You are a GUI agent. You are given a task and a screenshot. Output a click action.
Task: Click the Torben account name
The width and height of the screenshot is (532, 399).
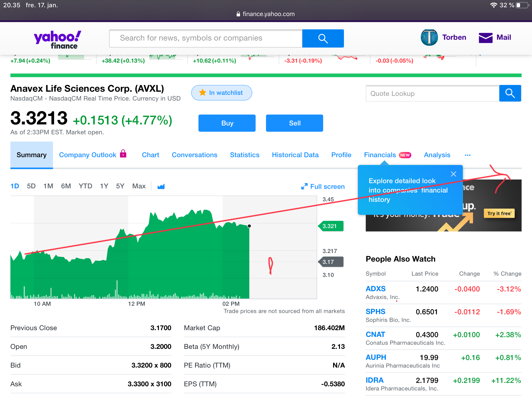click(x=454, y=37)
